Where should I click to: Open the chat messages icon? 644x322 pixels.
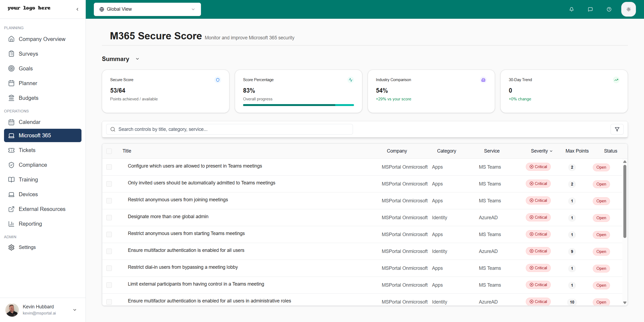point(590,9)
